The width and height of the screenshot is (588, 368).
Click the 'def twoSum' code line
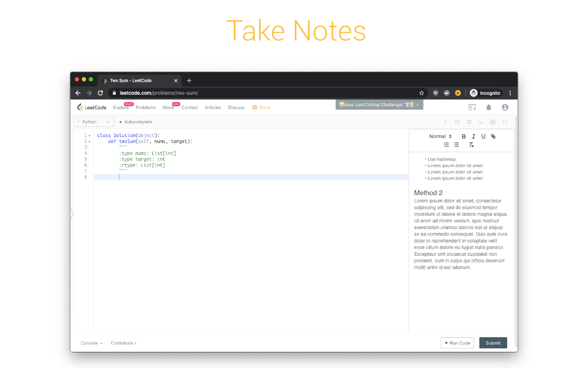(150, 142)
